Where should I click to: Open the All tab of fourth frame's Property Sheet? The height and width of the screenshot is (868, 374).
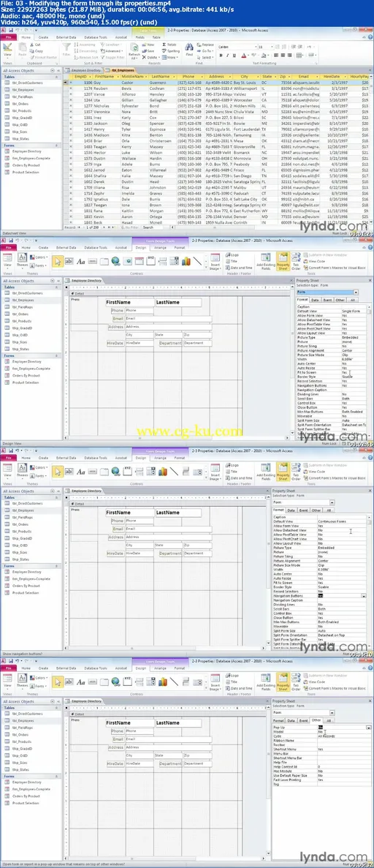pyautogui.click(x=329, y=720)
